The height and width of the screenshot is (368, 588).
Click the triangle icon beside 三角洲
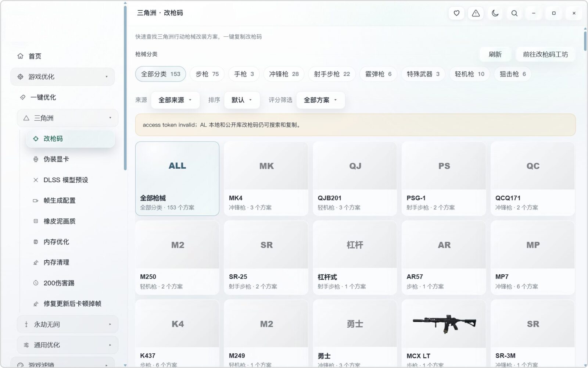(26, 118)
